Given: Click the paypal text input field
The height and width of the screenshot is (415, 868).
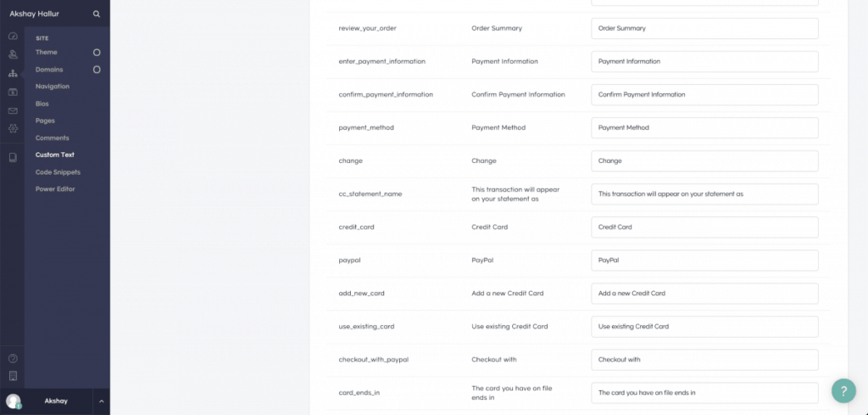Looking at the screenshot, I should point(704,261).
